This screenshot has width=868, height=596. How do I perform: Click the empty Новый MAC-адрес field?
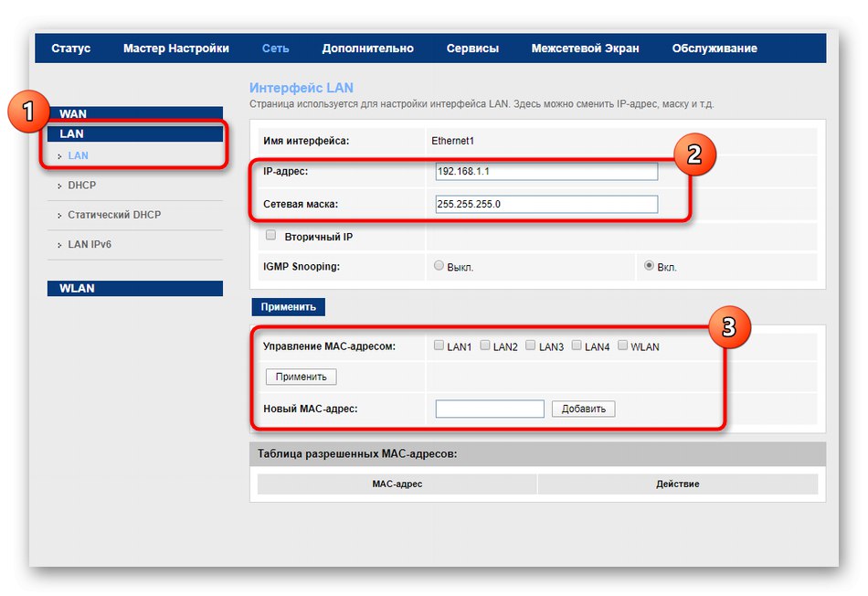pos(490,409)
